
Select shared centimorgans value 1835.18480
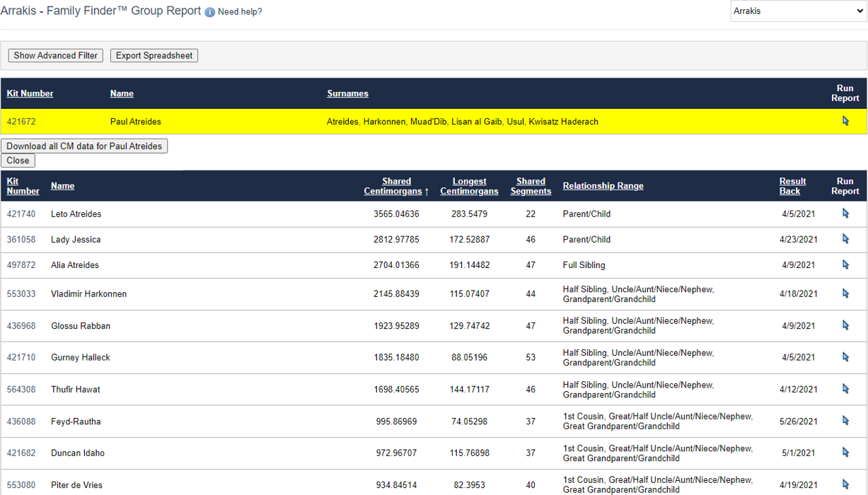click(x=396, y=358)
